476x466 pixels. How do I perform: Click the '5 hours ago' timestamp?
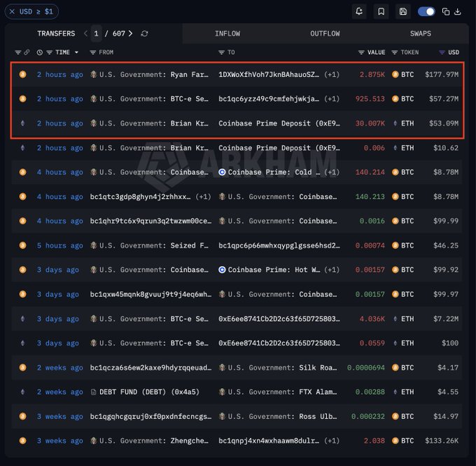pos(59,245)
